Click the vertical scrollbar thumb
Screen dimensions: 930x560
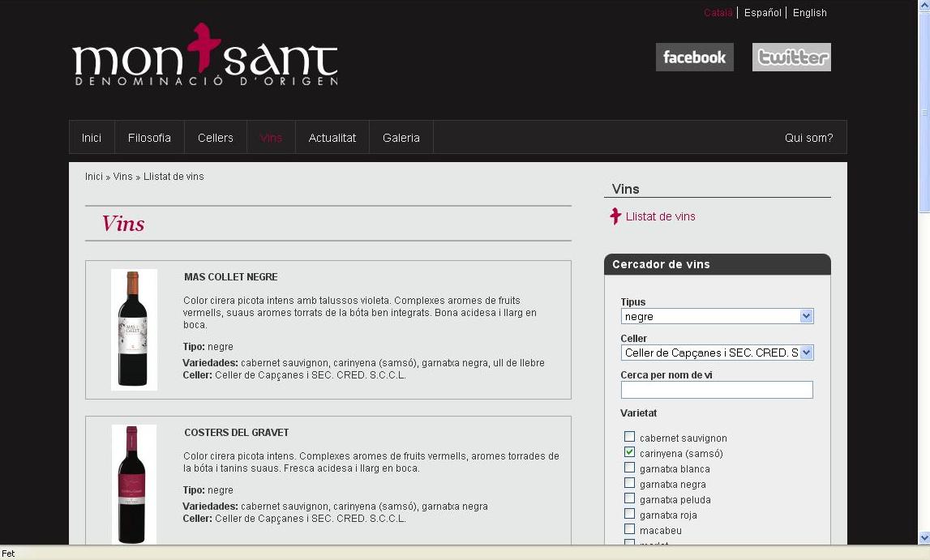pyautogui.click(x=924, y=111)
